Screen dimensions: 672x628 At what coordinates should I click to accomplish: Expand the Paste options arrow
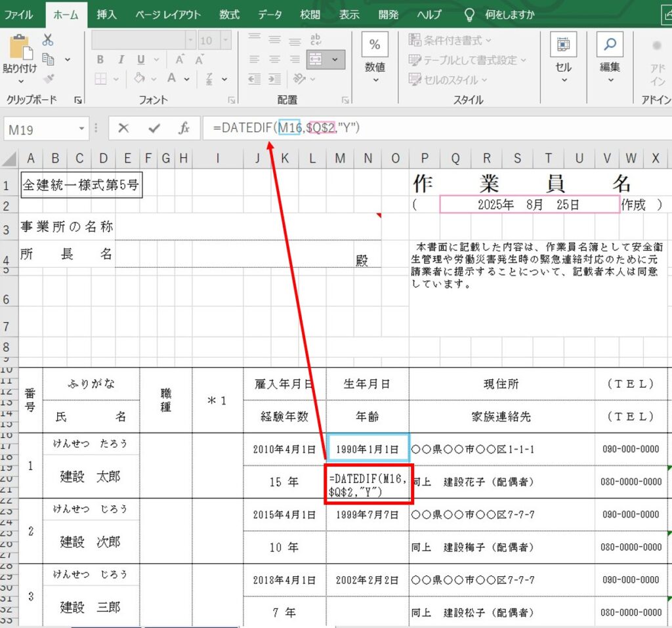[x=20, y=81]
